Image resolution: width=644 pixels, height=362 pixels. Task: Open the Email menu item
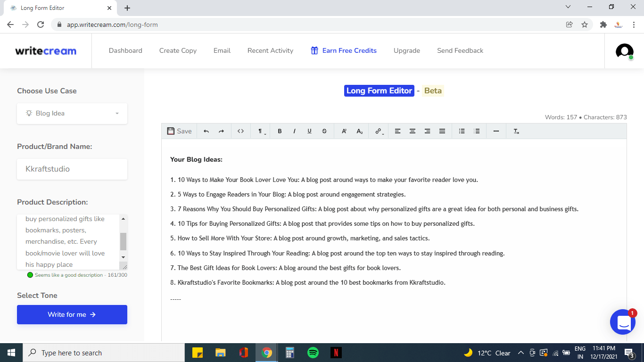222,50
